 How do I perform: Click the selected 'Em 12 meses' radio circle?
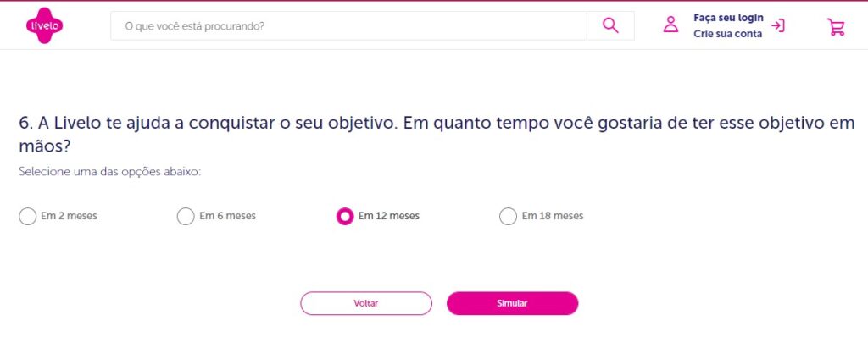[x=345, y=216]
